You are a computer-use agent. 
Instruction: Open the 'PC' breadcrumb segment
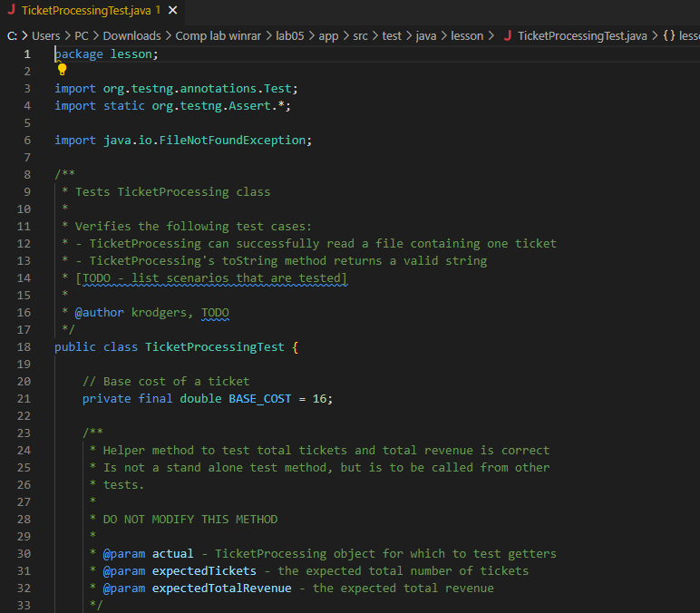[82, 35]
